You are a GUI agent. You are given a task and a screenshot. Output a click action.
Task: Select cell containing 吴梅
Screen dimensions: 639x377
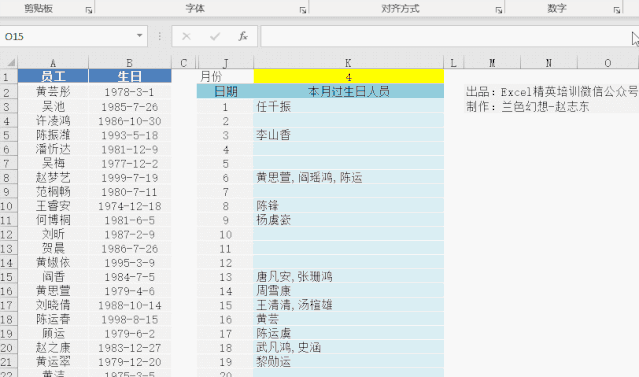click(53, 164)
